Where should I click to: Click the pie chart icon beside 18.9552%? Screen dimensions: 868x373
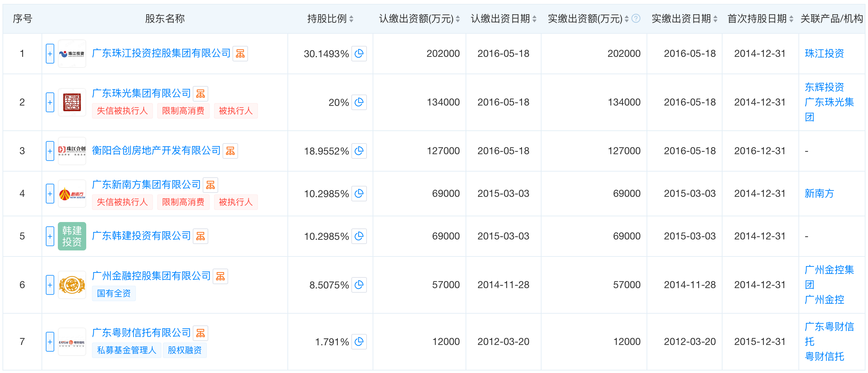coord(359,151)
